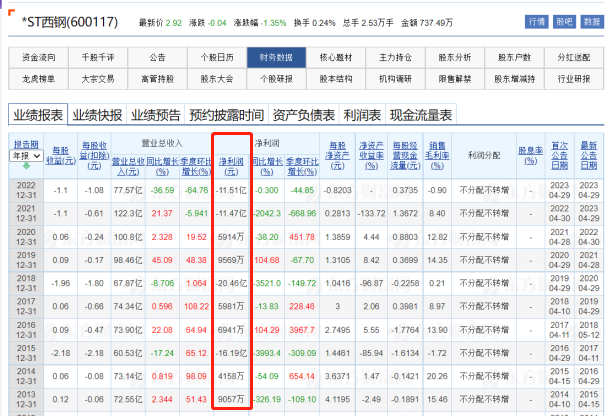The image size is (607, 417).
Task: Open the 公告 announcements section
Action: (x=158, y=57)
